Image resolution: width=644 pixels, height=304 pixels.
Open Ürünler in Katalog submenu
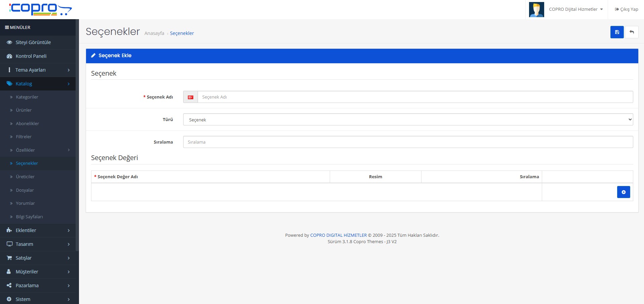[x=24, y=110]
